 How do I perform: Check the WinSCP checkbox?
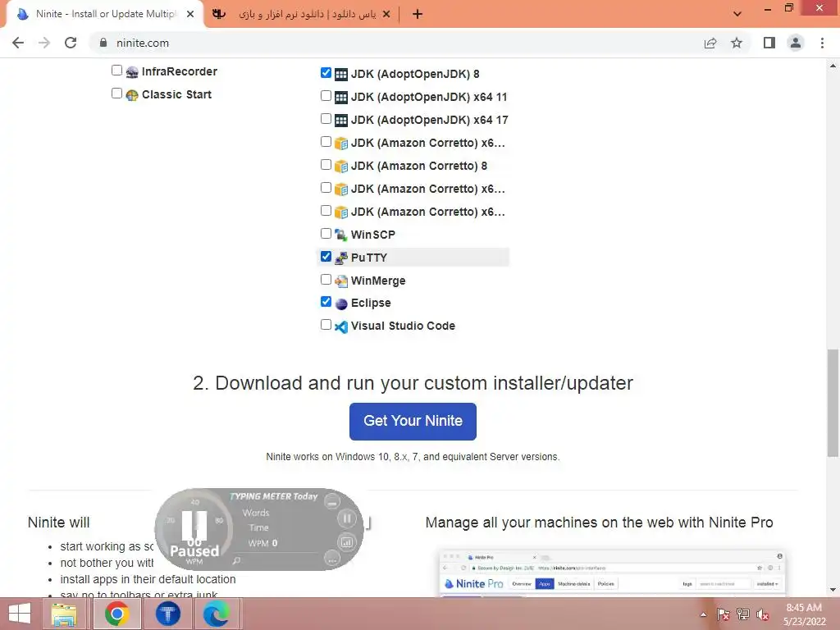click(x=326, y=234)
